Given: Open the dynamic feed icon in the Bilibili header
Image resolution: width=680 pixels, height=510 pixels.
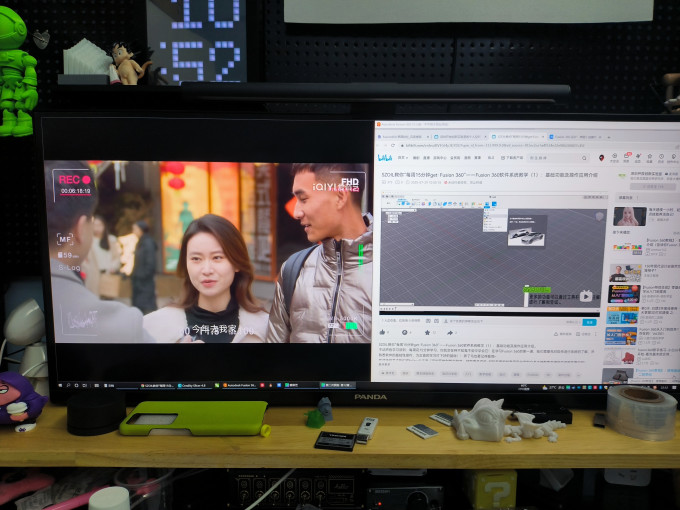Looking at the screenshot, I should (638, 157).
